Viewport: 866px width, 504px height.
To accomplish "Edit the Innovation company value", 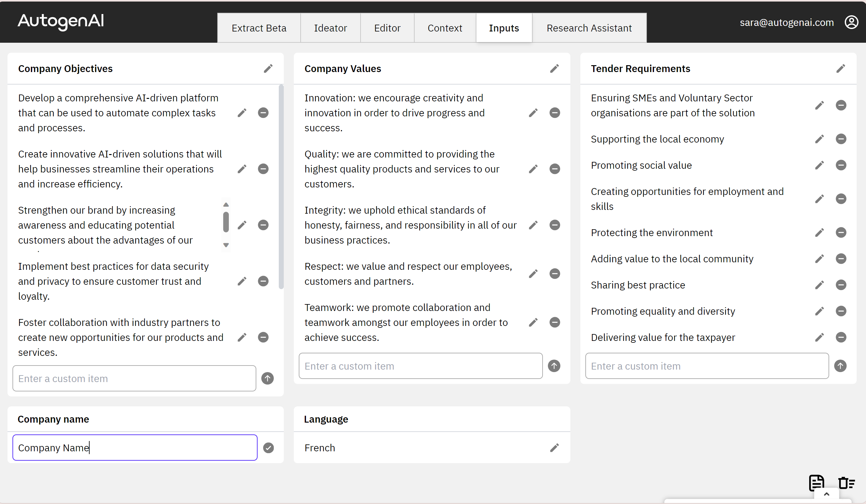I will pyautogui.click(x=533, y=112).
